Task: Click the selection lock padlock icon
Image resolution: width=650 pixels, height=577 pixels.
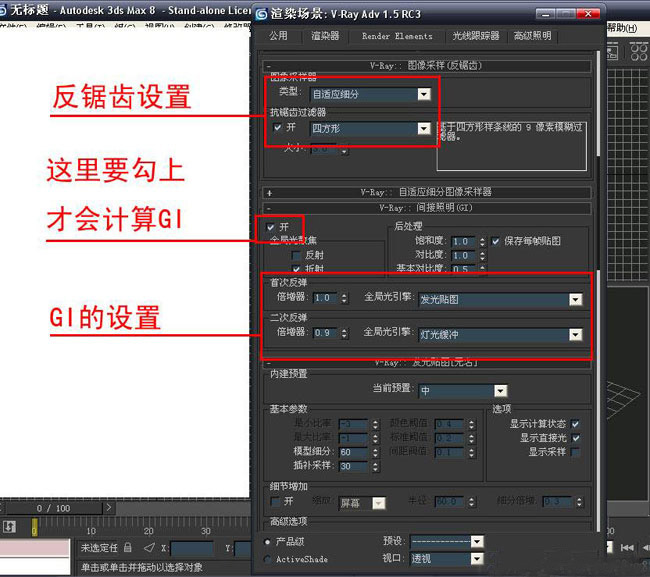Action: click(128, 548)
